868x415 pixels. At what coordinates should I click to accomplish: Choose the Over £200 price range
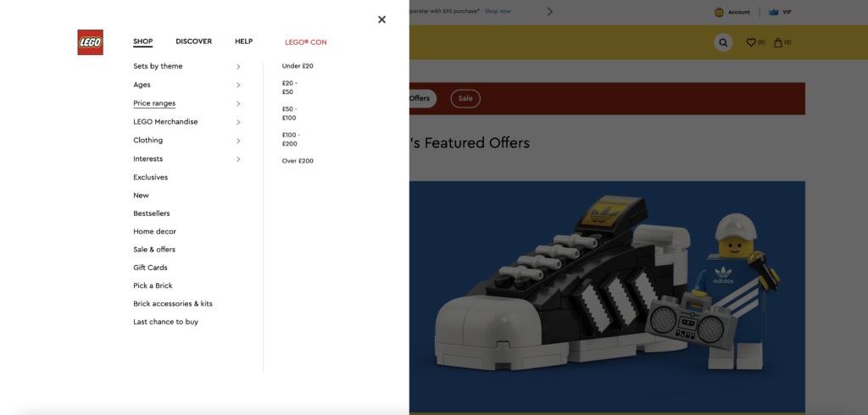pyautogui.click(x=298, y=161)
